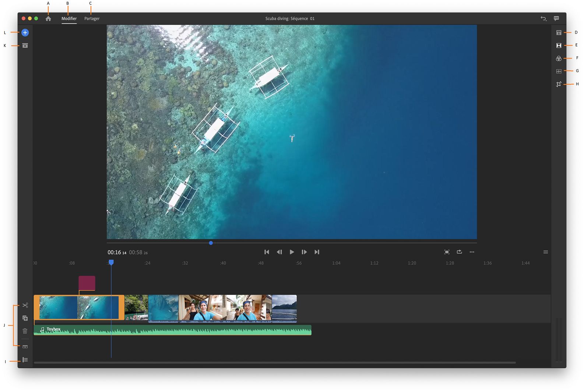Select the orange-highlighted aerial ocean clip
The width and height of the screenshot is (584, 392).
click(79, 307)
